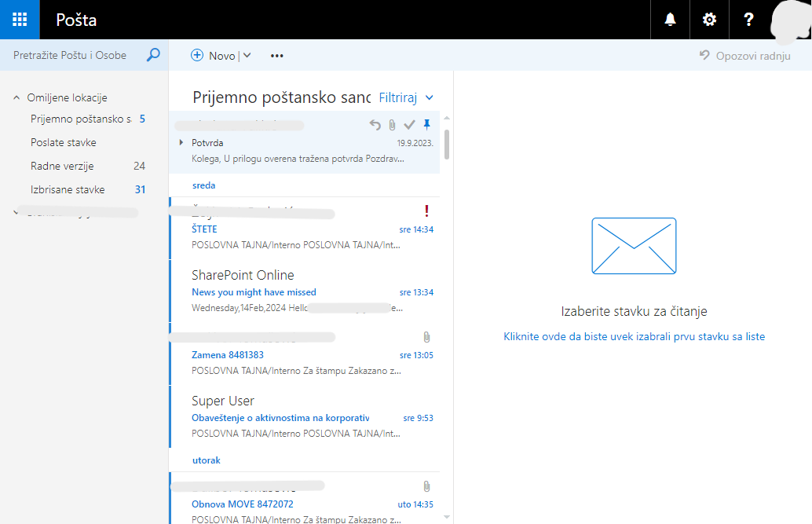
Task: Click the search magnifier icon
Action: click(x=153, y=55)
